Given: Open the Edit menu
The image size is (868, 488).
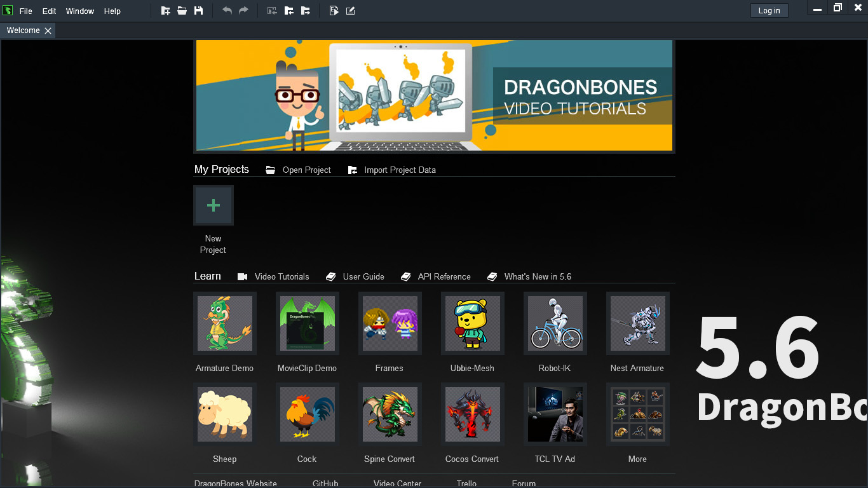Looking at the screenshot, I should coord(50,11).
